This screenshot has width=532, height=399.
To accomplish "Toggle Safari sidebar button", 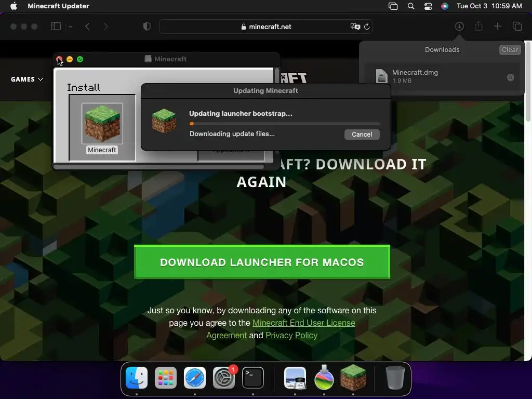I will (56, 26).
